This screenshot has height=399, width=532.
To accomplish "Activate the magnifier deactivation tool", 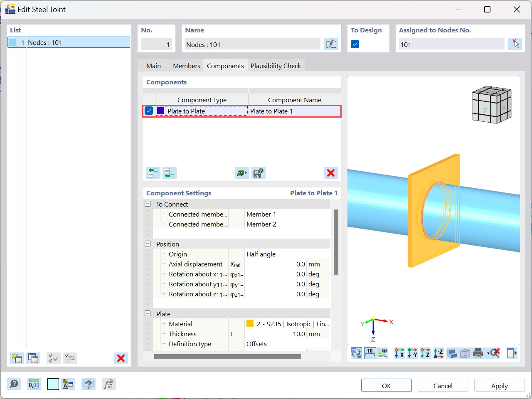I will 494,353.
